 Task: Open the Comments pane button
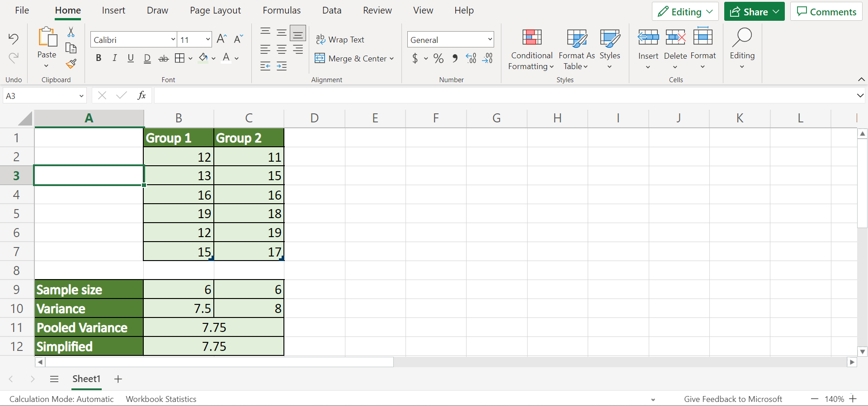coord(826,12)
